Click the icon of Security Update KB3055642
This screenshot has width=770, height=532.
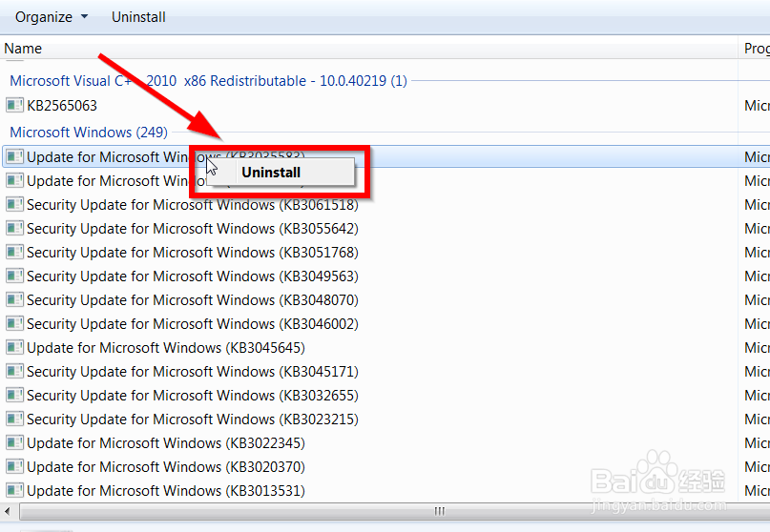coord(14,228)
